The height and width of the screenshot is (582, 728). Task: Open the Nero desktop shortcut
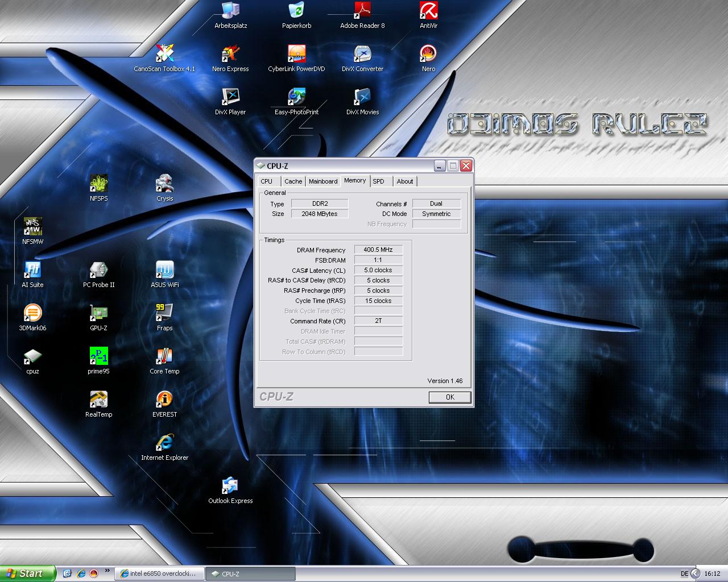coord(428,58)
